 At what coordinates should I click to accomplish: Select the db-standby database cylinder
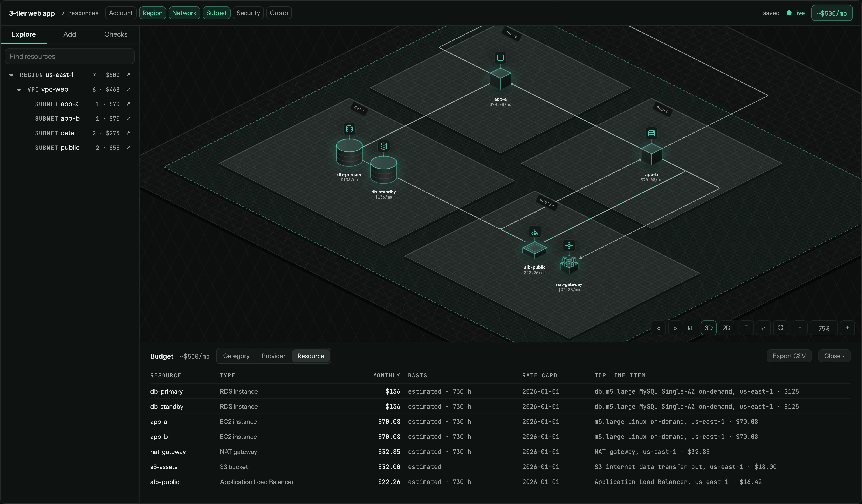[x=383, y=170]
